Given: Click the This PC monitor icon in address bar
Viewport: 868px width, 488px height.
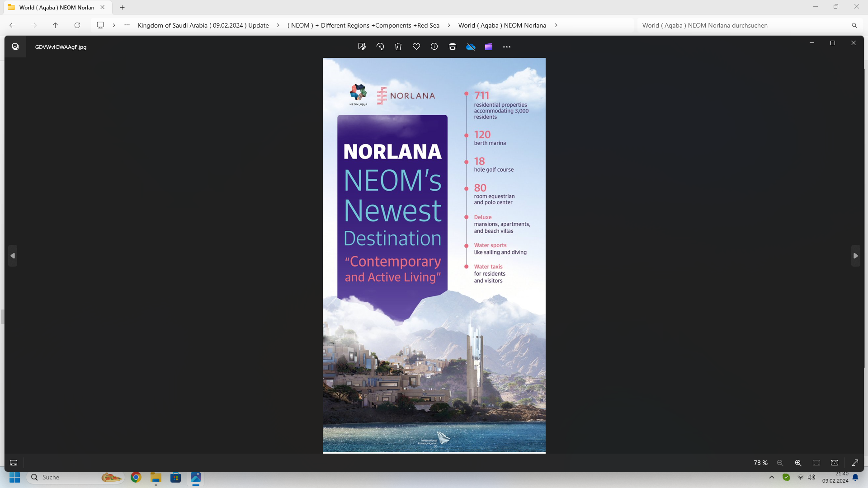Looking at the screenshot, I should [100, 25].
